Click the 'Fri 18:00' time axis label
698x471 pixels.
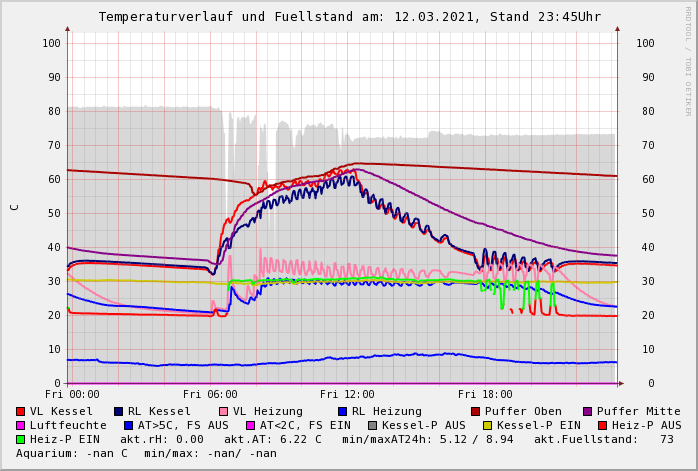point(485,395)
